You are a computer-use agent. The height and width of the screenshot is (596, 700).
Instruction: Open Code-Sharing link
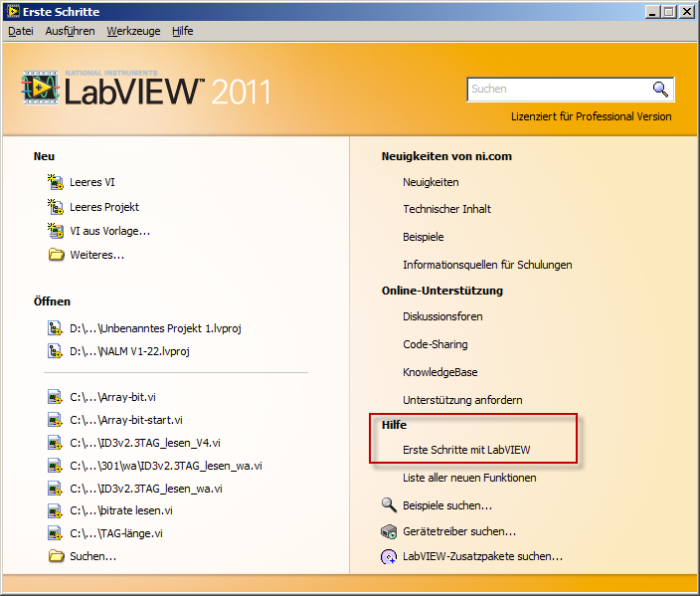click(x=436, y=344)
